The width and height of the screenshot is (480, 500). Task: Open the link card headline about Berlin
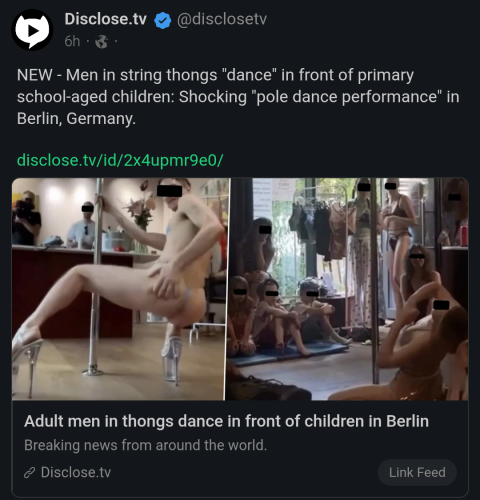point(226,421)
